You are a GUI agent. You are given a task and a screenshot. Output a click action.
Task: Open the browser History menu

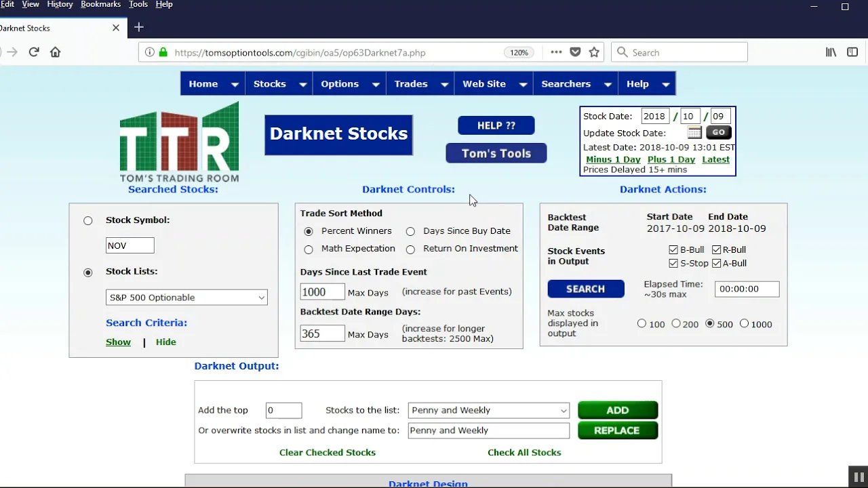tap(60, 5)
